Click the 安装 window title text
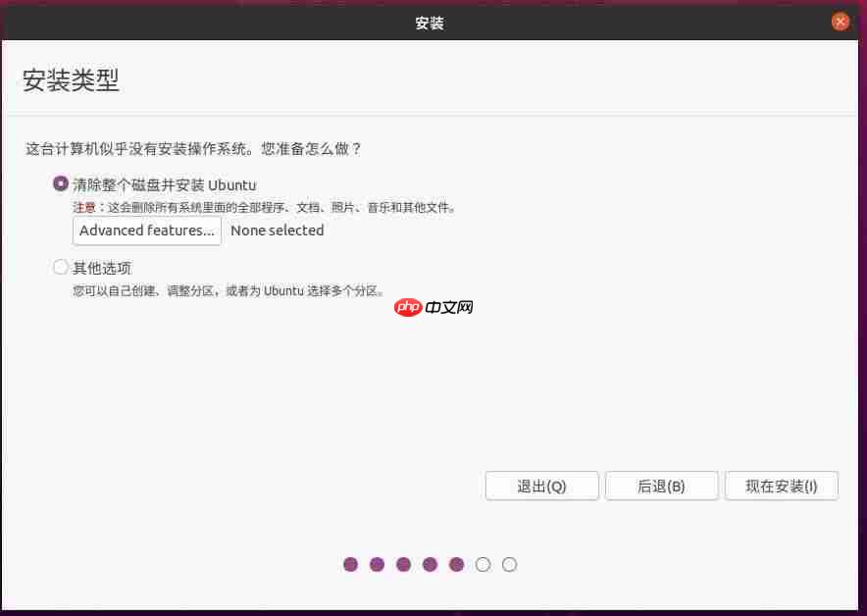 click(430, 24)
